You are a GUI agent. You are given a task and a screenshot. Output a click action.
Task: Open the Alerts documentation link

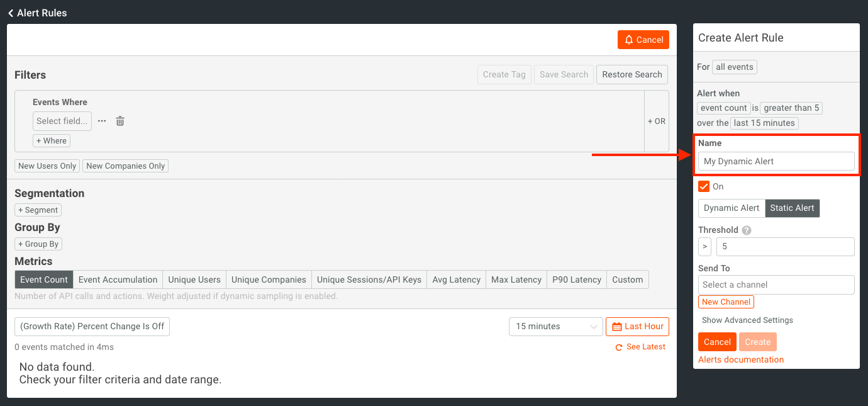(741, 360)
